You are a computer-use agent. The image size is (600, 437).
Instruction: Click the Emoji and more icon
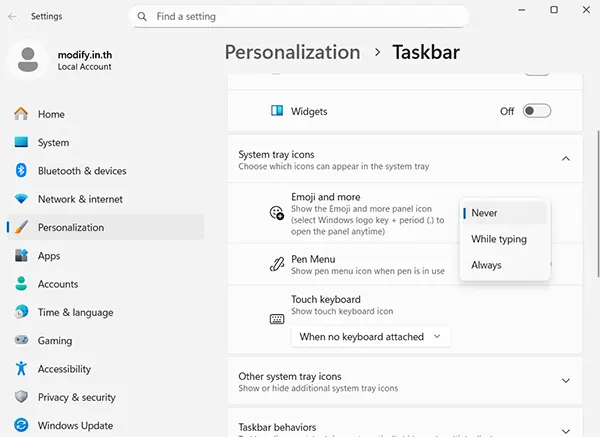click(x=277, y=213)
